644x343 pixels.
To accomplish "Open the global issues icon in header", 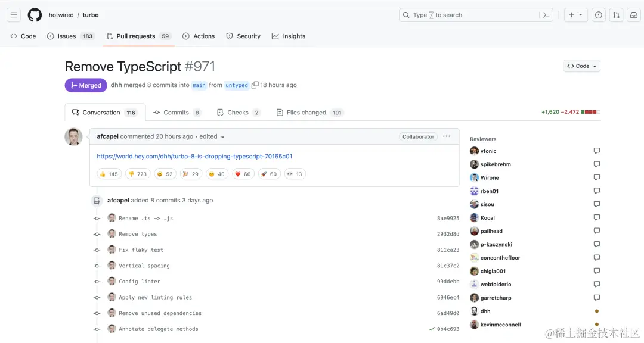I will click(599, 15).
